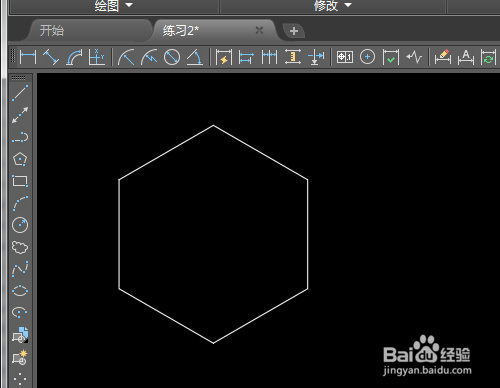This screenshot has height=388, width=500.
Task: Select the Linear dimension tool
Action: (x=28, y=57)
